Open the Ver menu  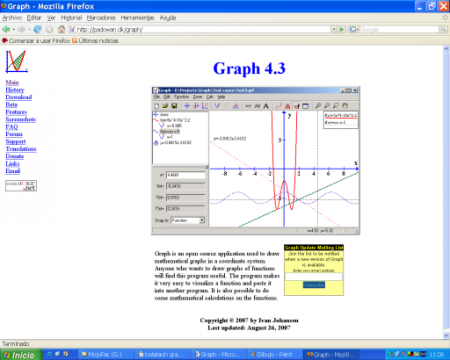[x=51, y=18]
